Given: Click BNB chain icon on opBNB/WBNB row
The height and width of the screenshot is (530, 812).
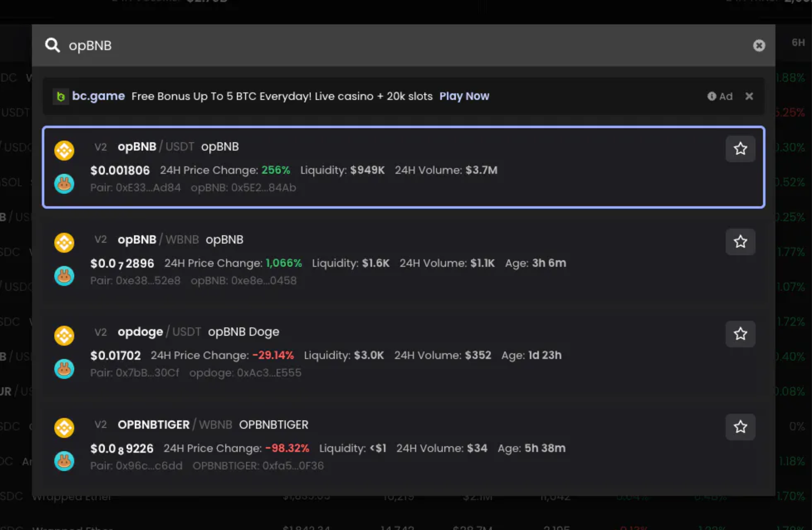Looking at the screenshot, I should [64, 243].
